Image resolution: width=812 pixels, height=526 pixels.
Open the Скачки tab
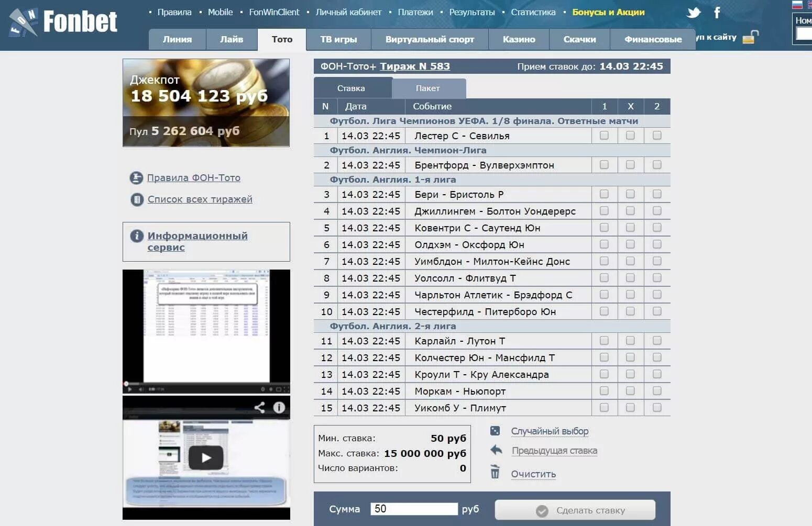579,40
